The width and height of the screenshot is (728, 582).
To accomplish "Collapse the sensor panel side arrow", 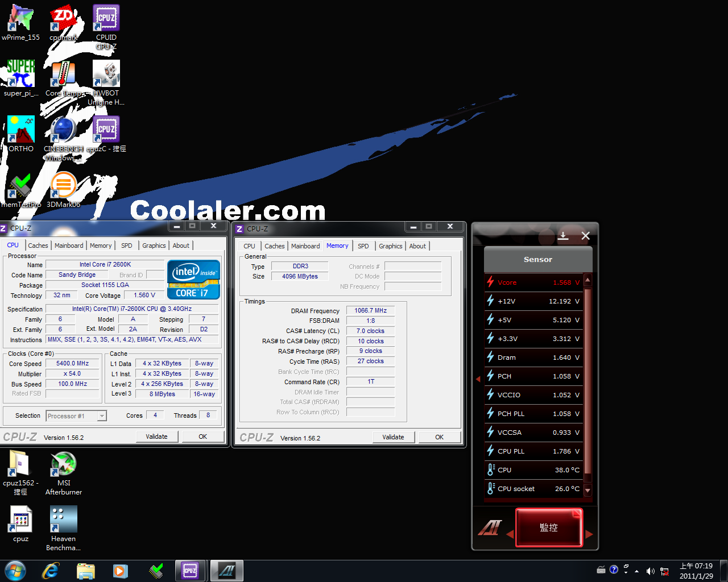I will click(478, 379).
